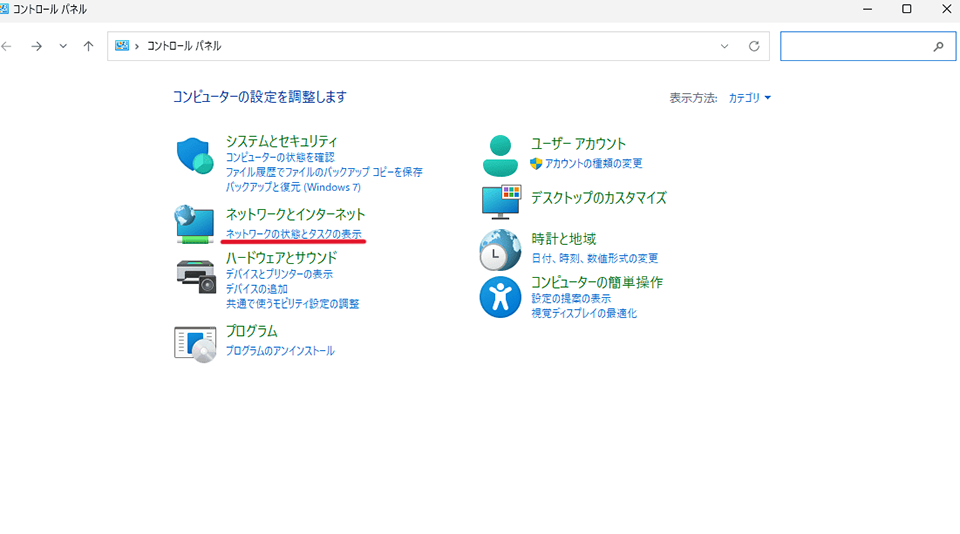The width and height of the screenshot is (960, 534).
Task: Open バックアップと復元 (Windows 7)
Action: coord(293,187)
